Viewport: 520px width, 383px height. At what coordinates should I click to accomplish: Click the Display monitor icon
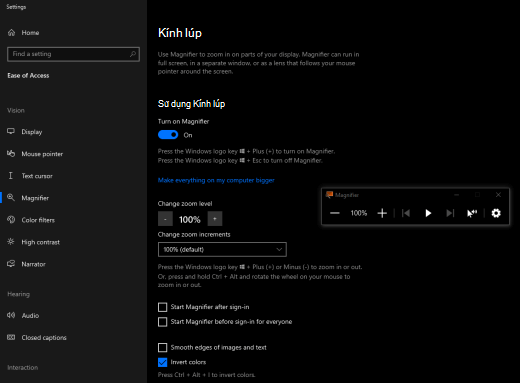[x=11, y=131]
